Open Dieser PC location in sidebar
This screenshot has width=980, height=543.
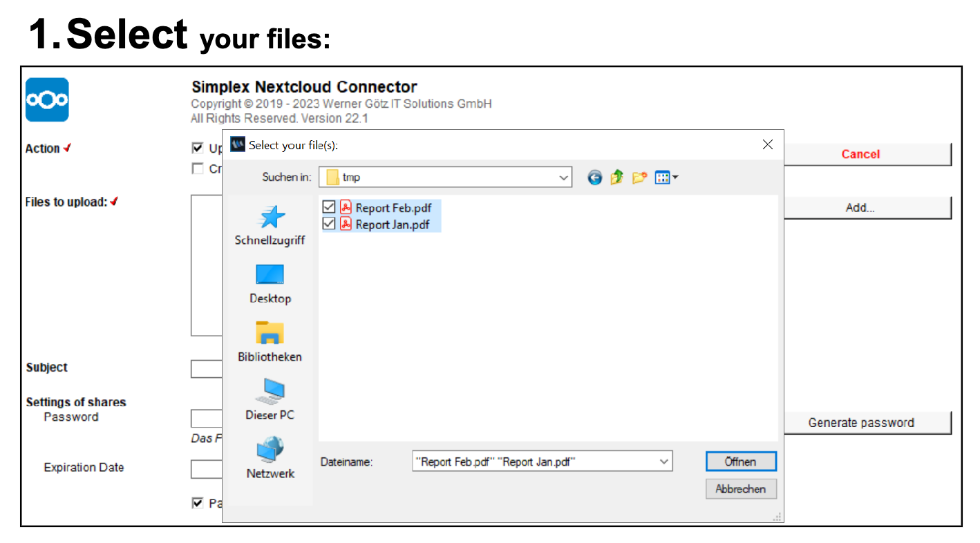click(x=270, y=400)
